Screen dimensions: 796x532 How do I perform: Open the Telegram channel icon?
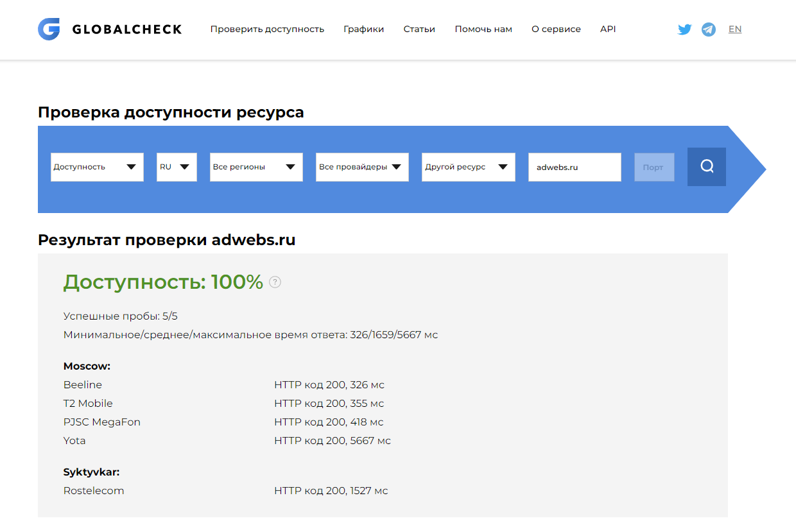pyautogui.click(x=709, y=30)
